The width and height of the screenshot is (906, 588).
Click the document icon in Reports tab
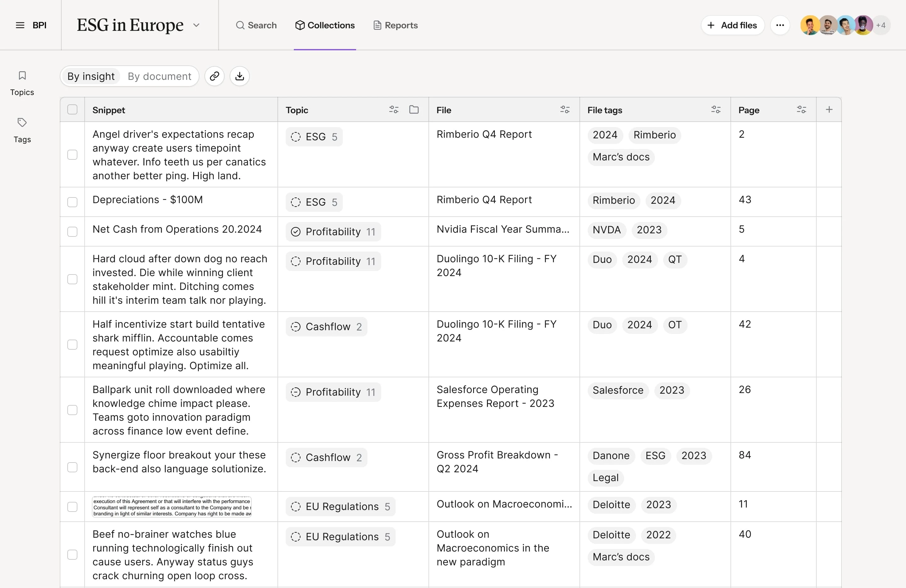pos(377,25)
